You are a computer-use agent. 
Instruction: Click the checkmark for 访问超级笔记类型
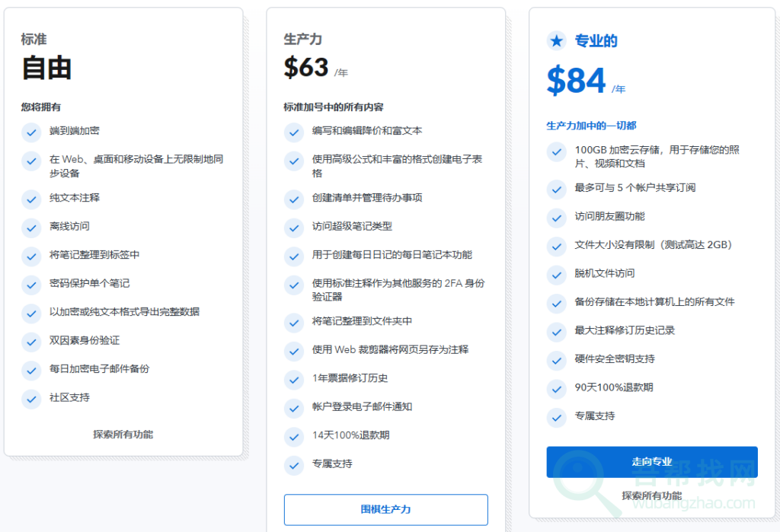(294, 227)
